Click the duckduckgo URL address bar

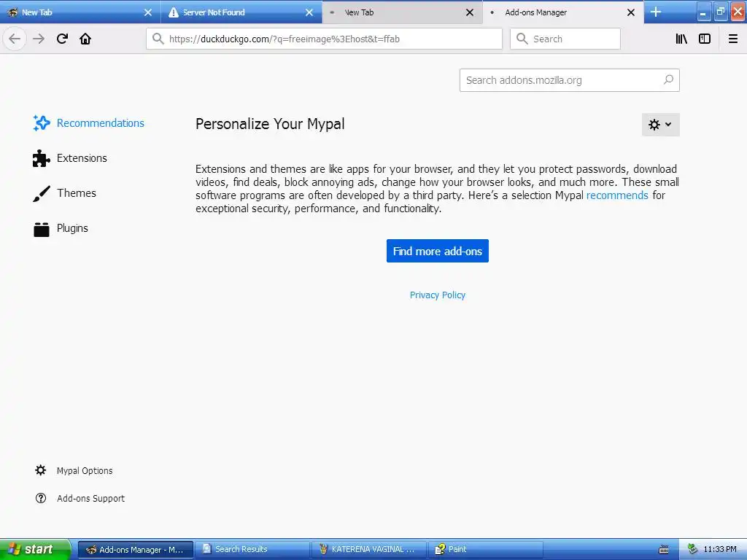324,39
